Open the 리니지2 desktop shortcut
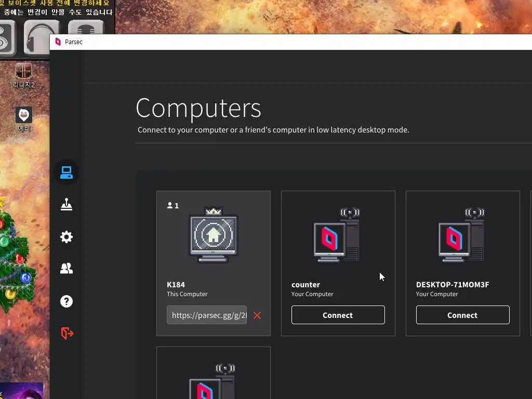 coord(24,75)
